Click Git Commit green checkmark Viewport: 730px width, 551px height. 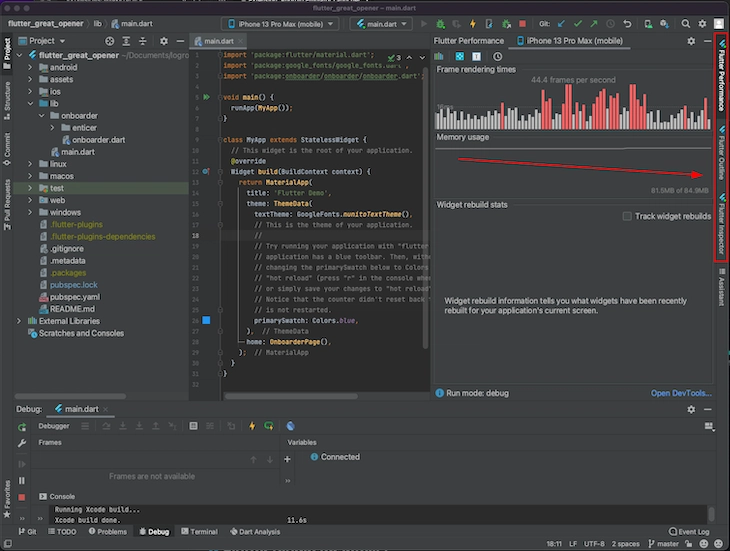click(578, 24)
